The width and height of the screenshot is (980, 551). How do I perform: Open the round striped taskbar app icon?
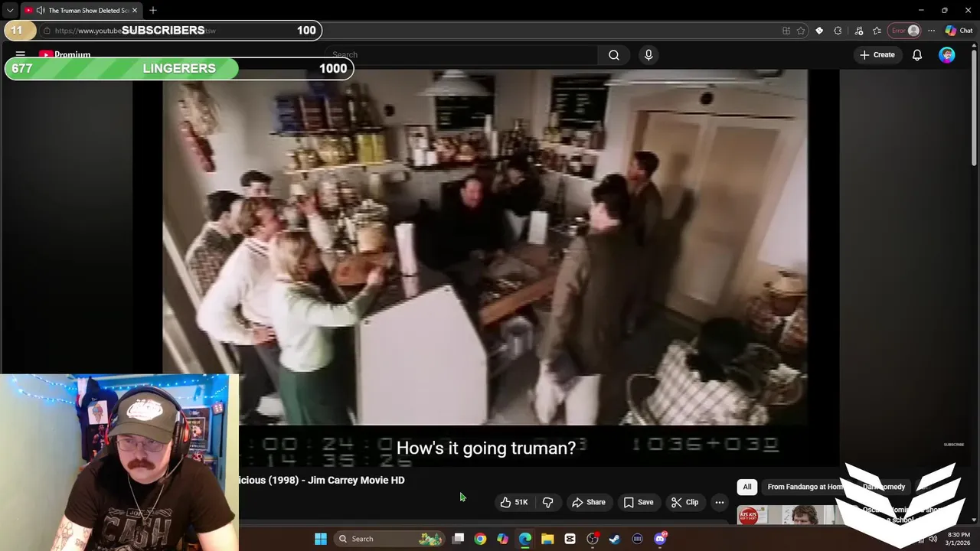pyautogui.click(x=637, y=539)
